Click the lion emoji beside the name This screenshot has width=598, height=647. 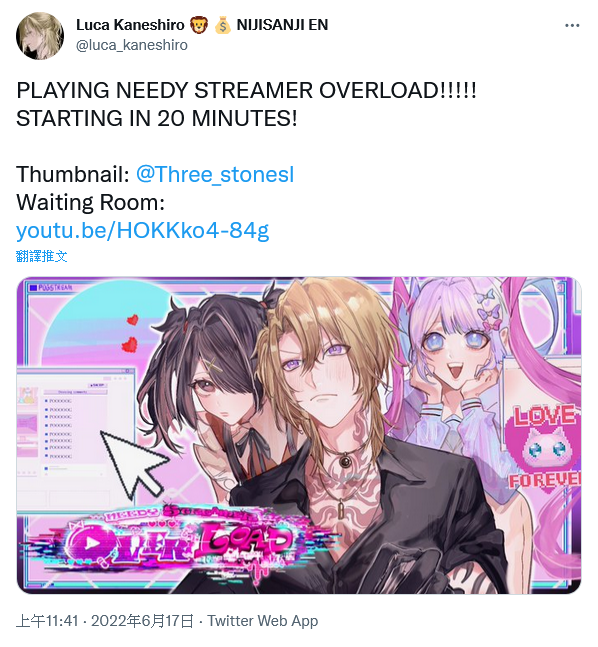[199, 25]
